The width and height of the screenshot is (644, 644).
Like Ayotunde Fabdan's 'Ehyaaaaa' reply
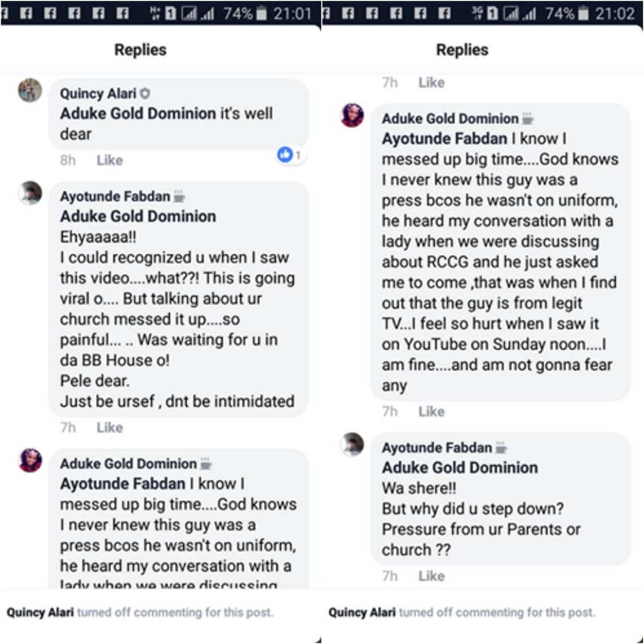[x=109, y=427]
